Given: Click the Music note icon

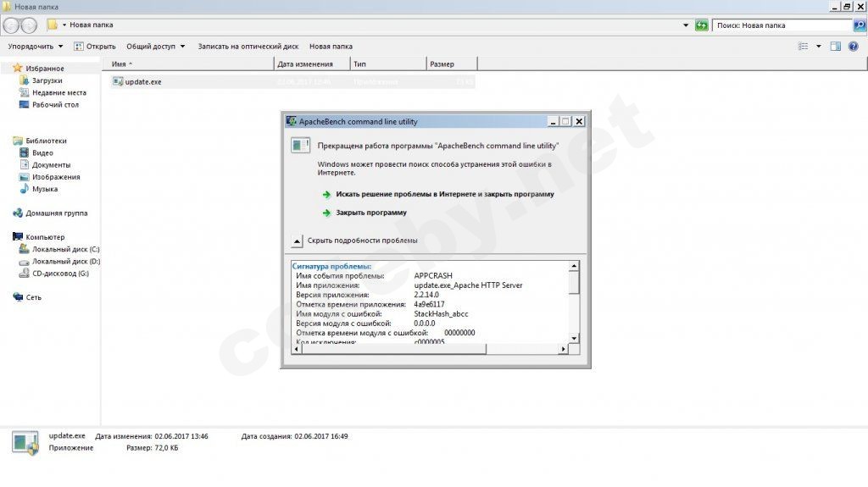Looking at the screenshot, I should pyautogui.click(x=24, y=189).
